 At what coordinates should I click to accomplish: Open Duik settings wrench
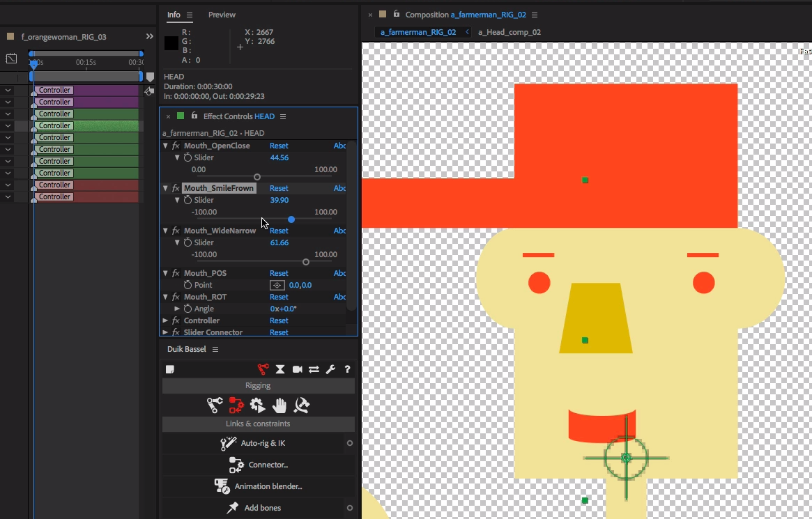click(x=330, y=369)
